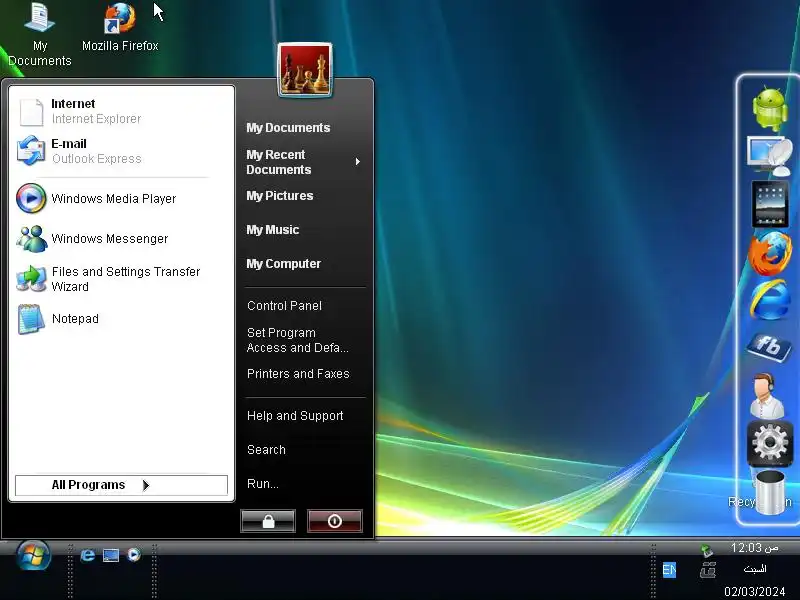Open Media Player quick launch icon
Viewport: 800px width, 600px height.
134,555
